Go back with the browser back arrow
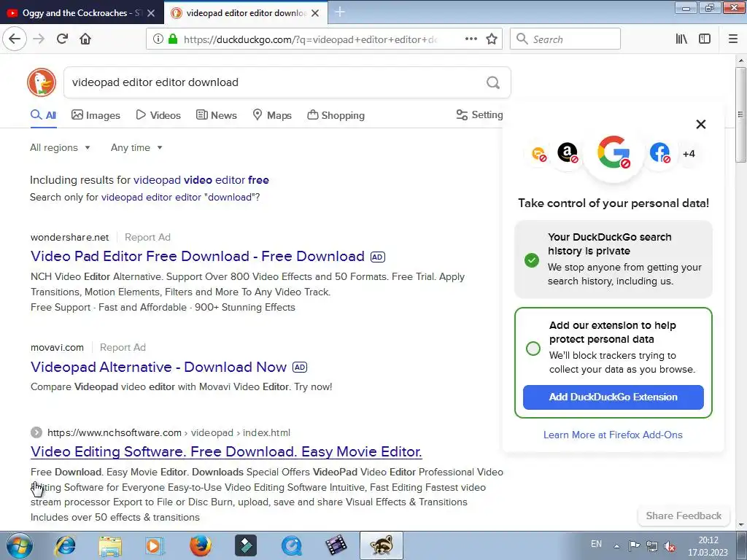Image resolution: width=747 pixels, height=560 pixels. click(x=15, y=39)
